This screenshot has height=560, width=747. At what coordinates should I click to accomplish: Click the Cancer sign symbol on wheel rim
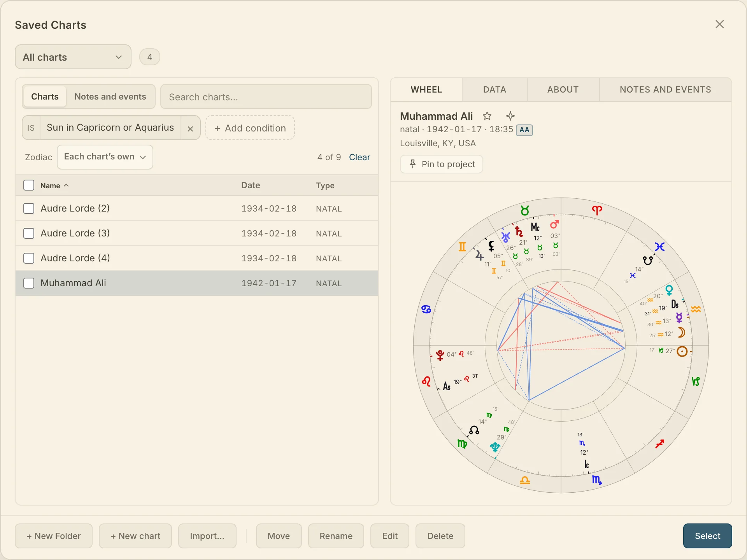click(x=426, y=310)
